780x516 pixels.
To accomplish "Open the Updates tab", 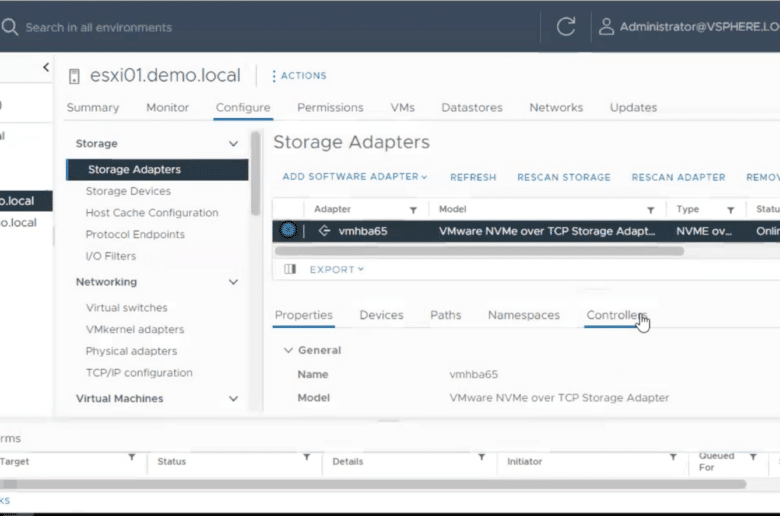I will click(x=633, y=107).
